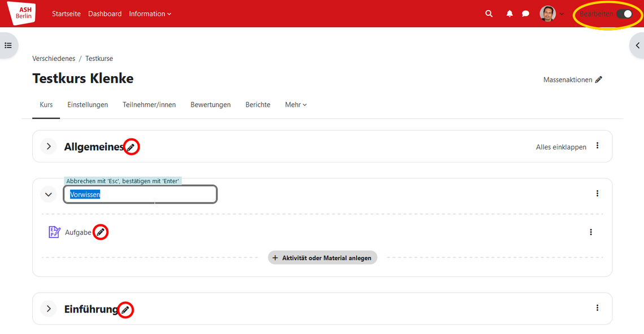This screenshot has width=644, height=334.
Task: Open course index drawer icon
Action: click(8, 45)
